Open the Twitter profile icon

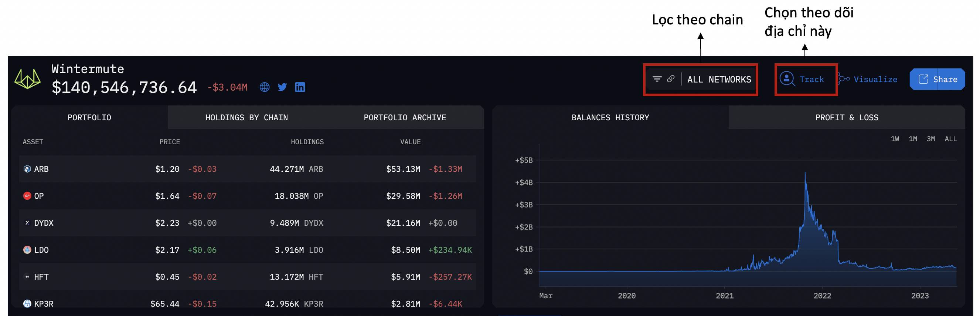coord(282,87)
